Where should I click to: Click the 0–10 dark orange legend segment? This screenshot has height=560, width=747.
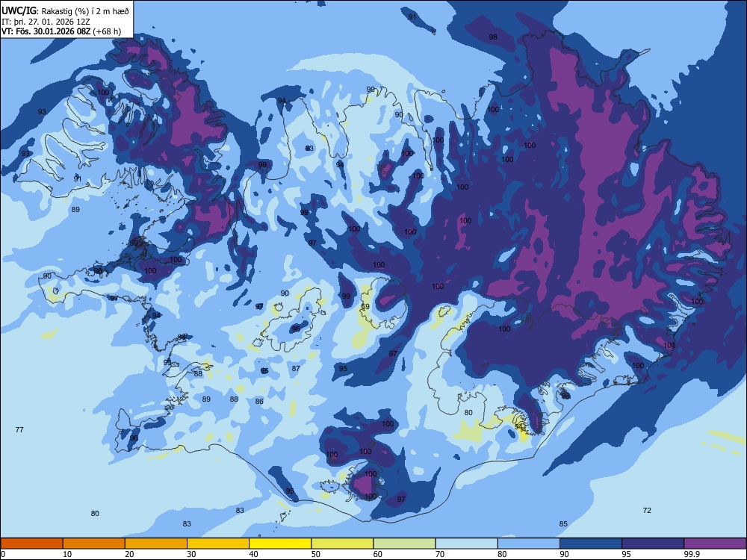pos(31,544)
